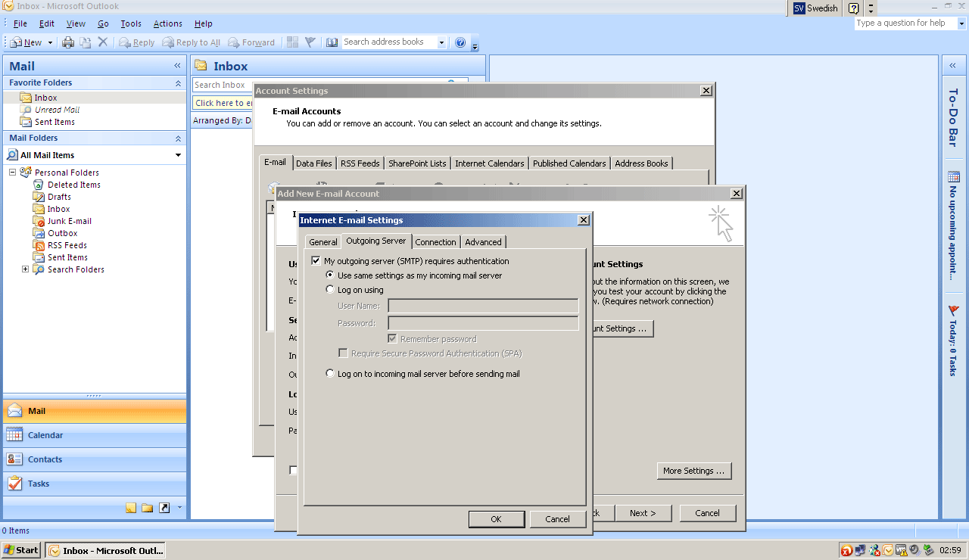Toggle Require Secure Password Authentication checkbox
Image resolution: width=969 pixels, height=560 pixels.
point(343,353)
